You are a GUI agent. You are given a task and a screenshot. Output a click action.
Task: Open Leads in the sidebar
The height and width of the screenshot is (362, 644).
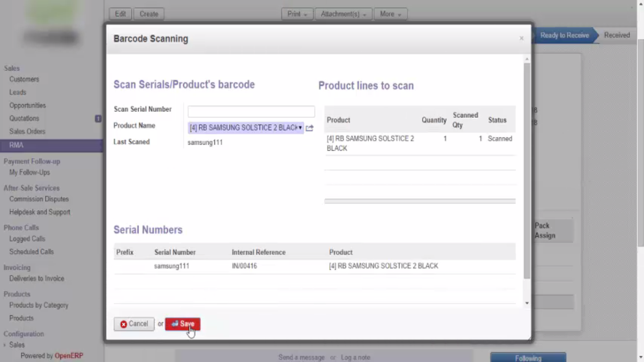coord(17,92)
